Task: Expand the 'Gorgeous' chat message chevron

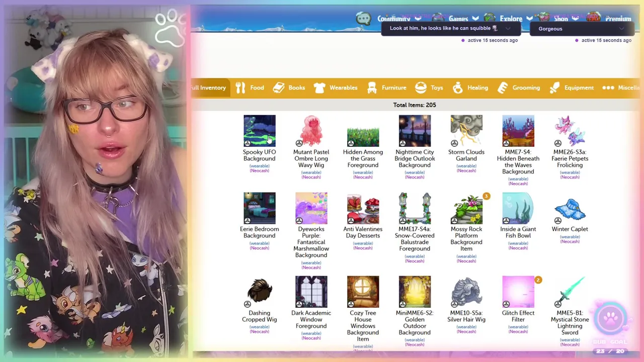Action: [x=622, y=29]
